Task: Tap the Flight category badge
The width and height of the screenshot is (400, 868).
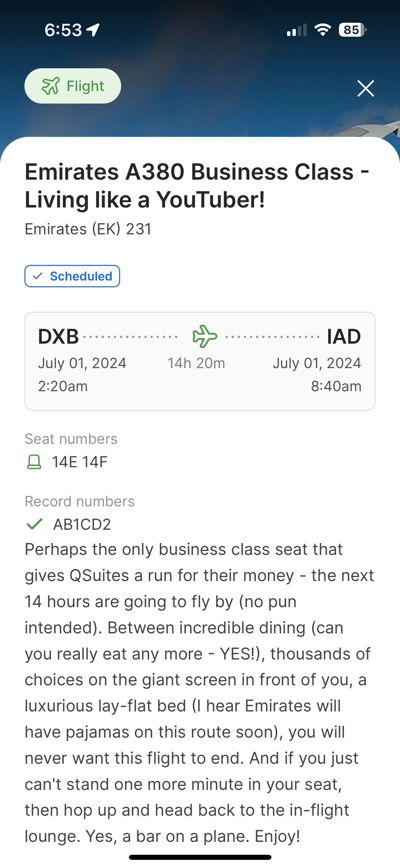Action: click(x=73, y=86)
